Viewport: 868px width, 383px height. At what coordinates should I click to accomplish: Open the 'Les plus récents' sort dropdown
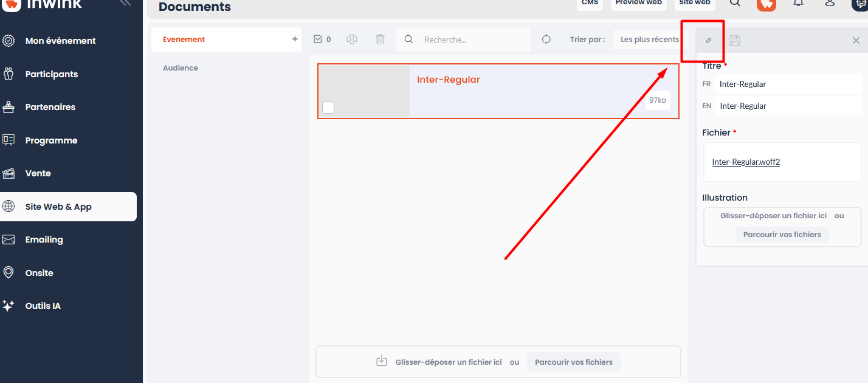point(649,40)
